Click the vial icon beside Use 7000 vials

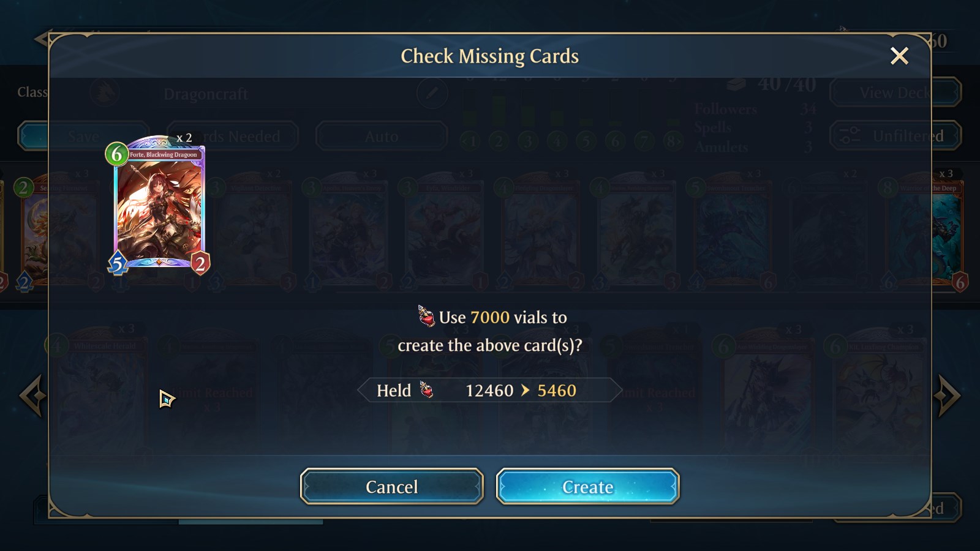(x=426, y=316)
